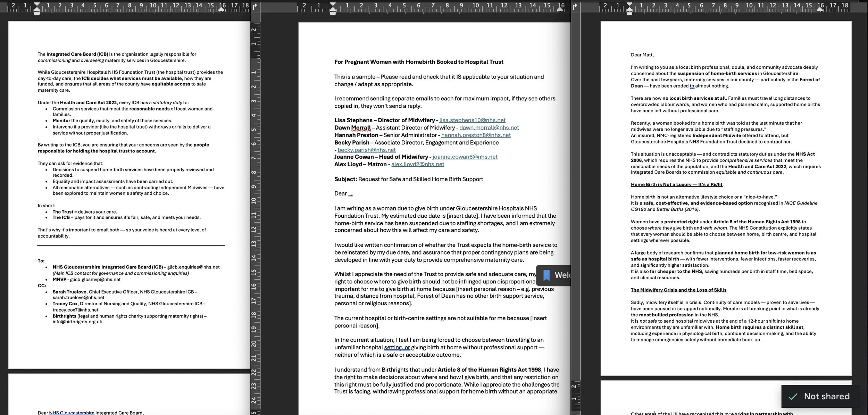Screen dimensions: 868x415
Task: Open the dawn.morrall@nhs.net email link
Action: pos(489,128)
